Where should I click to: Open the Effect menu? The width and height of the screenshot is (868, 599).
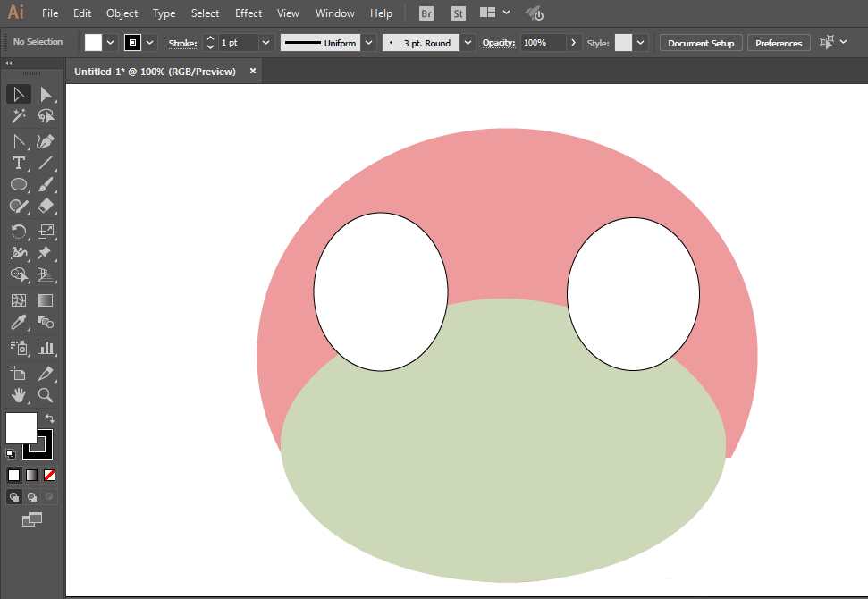pyautogui.click(x=249, y=13)
